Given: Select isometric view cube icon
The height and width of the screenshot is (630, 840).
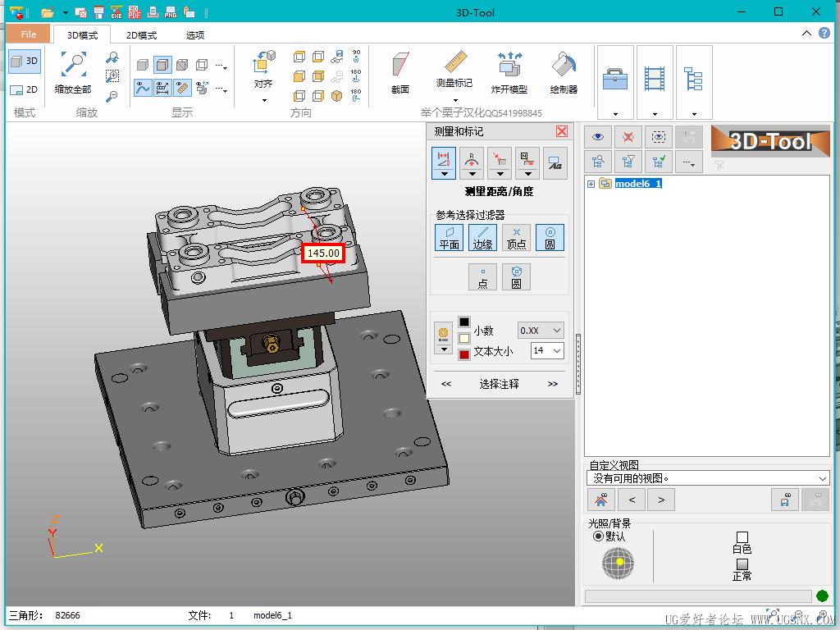Looking at the screenshot, I should point(337,96).
